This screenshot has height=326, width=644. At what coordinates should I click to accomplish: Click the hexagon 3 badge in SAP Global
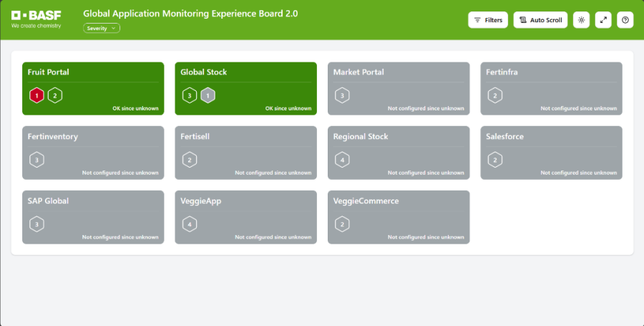pyautogui.click(x=36, y=224)
